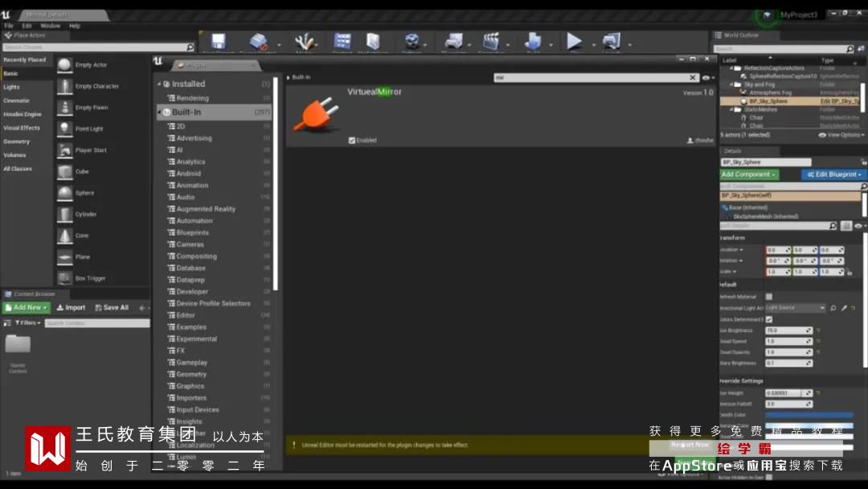
Task: Collapse the StaticMeshes folder in outliner
Action: tap(731, 109)
